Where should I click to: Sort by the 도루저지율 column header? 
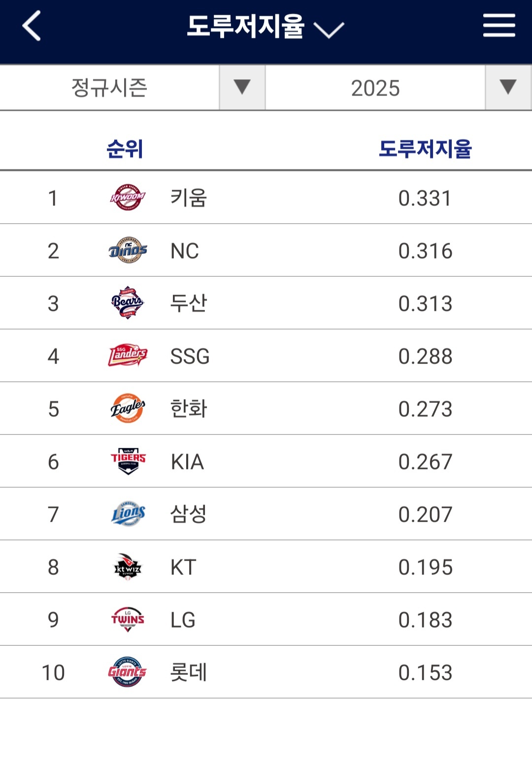pos(425,149)
